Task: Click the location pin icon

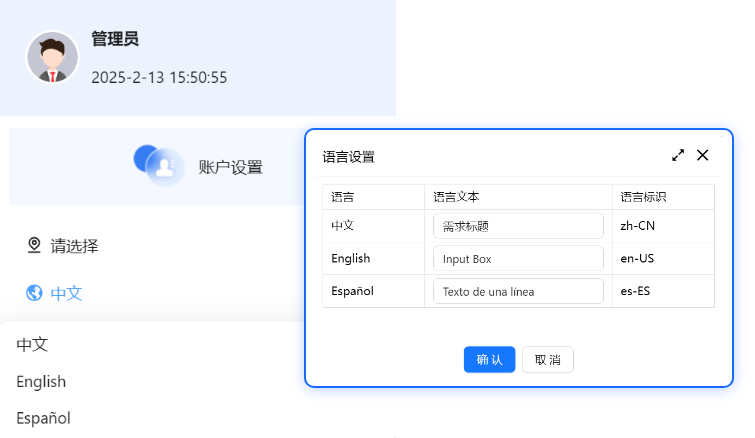Action: 34,245
